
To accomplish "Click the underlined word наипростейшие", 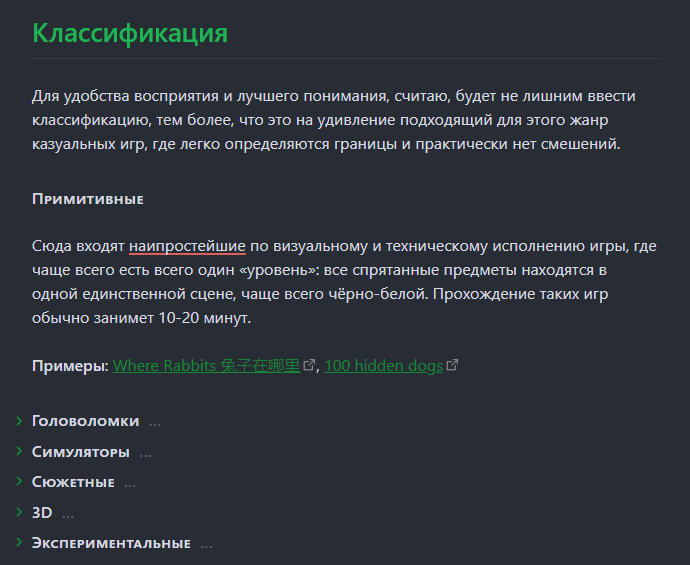I will pos(187,246).
